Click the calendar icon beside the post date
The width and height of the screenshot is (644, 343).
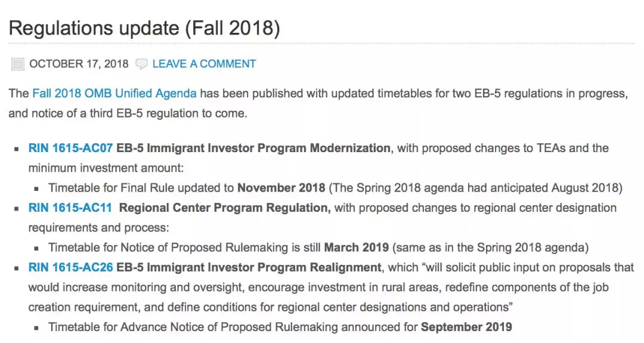(18, 64)
